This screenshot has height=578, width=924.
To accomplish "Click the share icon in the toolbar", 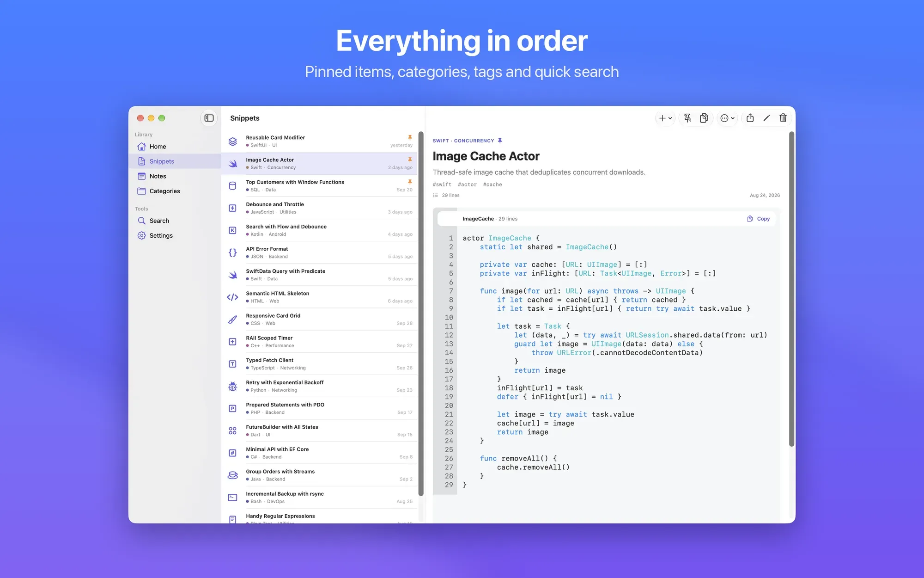I will 750,118.
